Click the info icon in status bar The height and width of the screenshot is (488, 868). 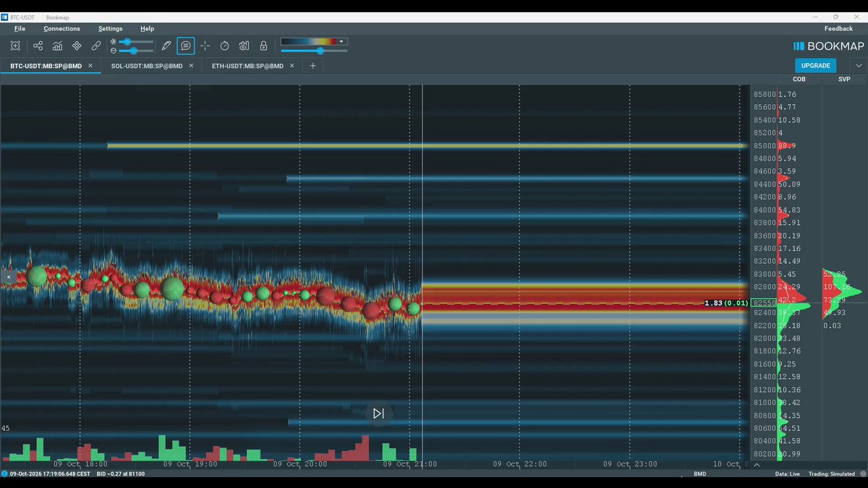[x=4, y=474]
